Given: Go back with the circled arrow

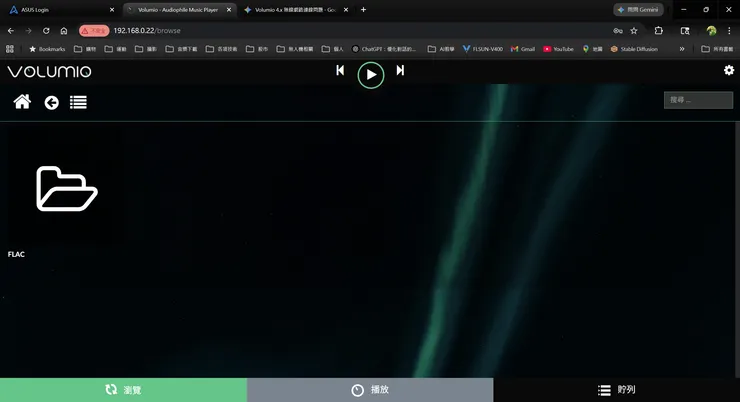Looking at the screenshot, I should pos(51,102).
